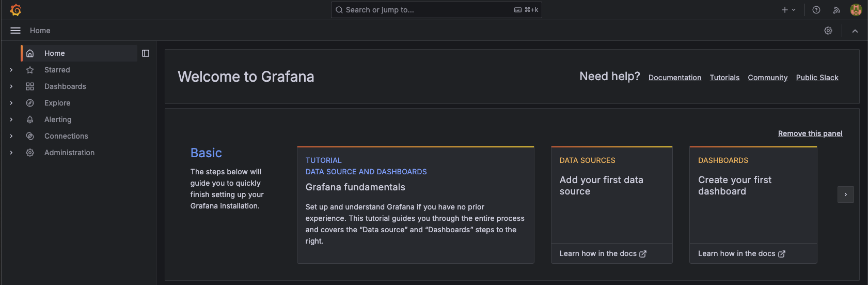The width and height of the screenshot is (868, 285).
Task: Open dashboard settings gear icon
Action: 828,31
